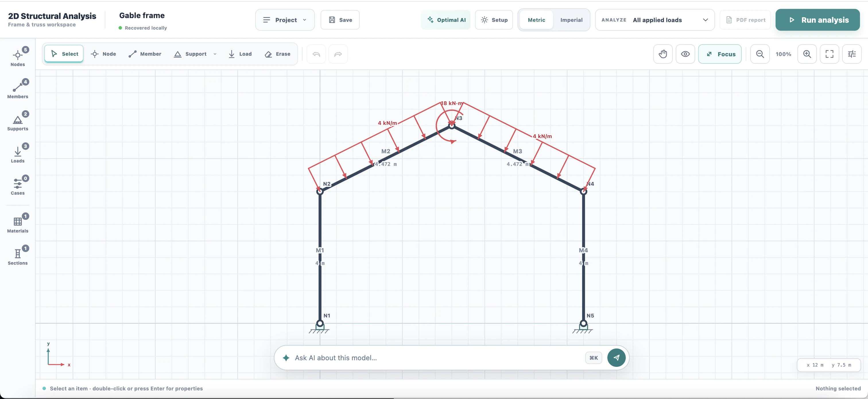868x399 pixels.
Task: Open the Members panel in sidebar
Action: 18,89
